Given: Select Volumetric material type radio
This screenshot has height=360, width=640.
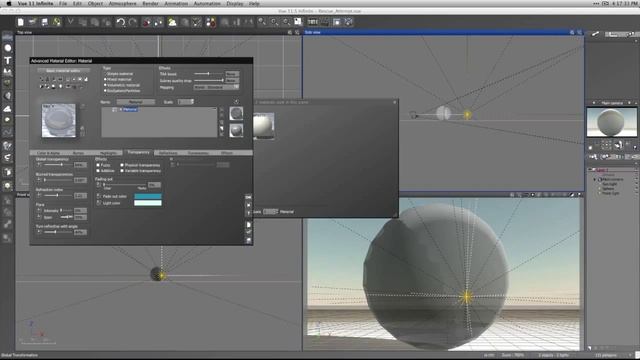Looking at the screenshot, I should click(105, 85).
